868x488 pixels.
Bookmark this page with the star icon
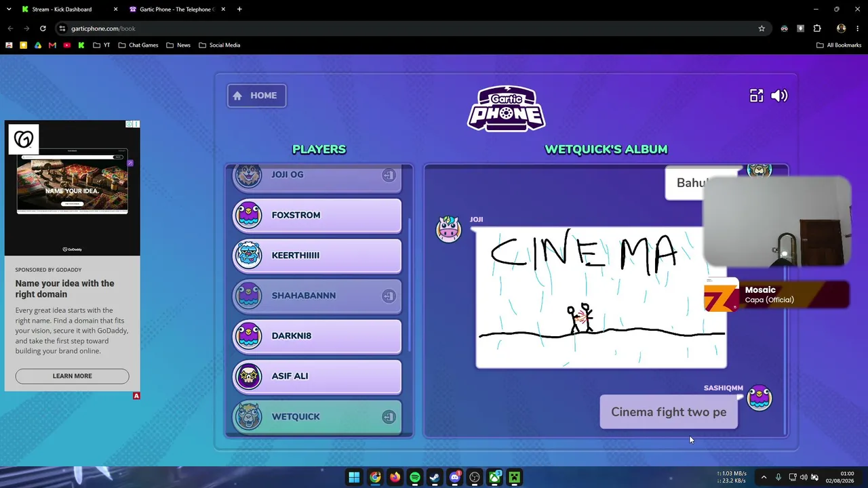pos(762,28)
